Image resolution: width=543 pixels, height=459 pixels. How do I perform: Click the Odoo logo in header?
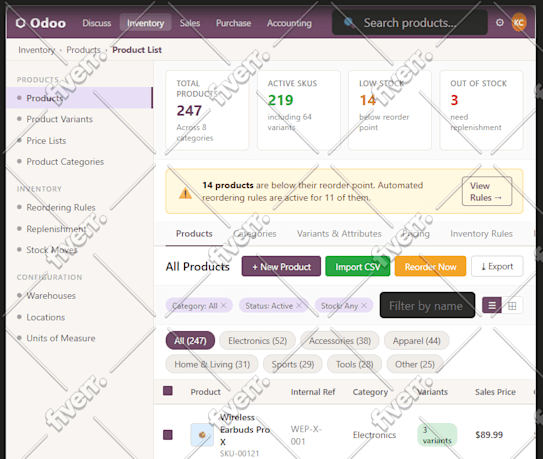41,23
